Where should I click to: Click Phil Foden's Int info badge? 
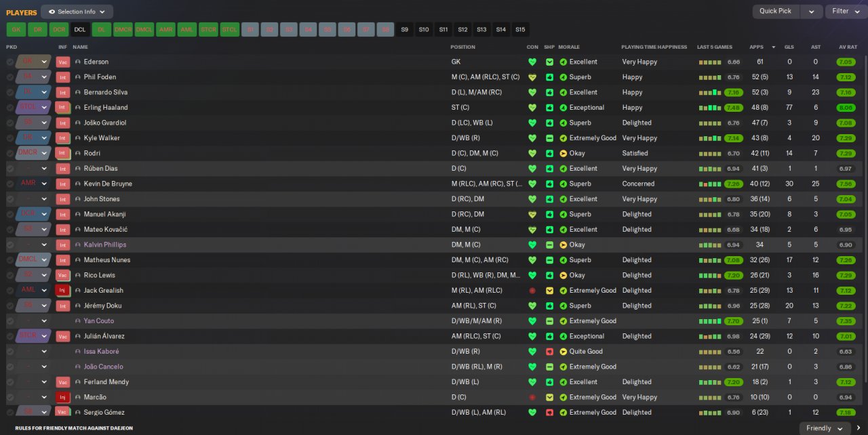[63, 77]
